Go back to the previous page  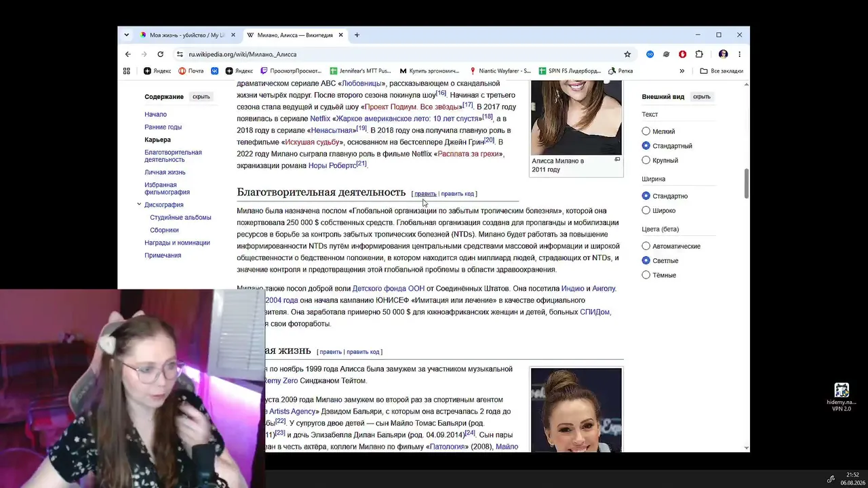[128, 54]
